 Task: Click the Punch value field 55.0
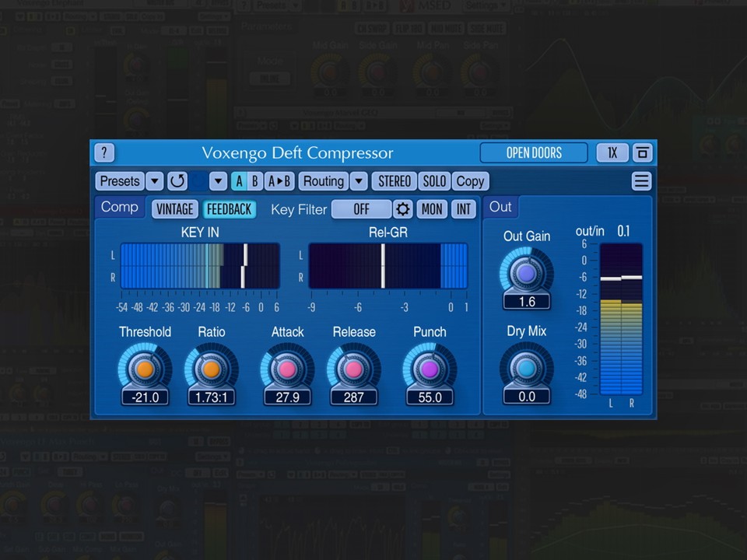(x=430, y=397)
